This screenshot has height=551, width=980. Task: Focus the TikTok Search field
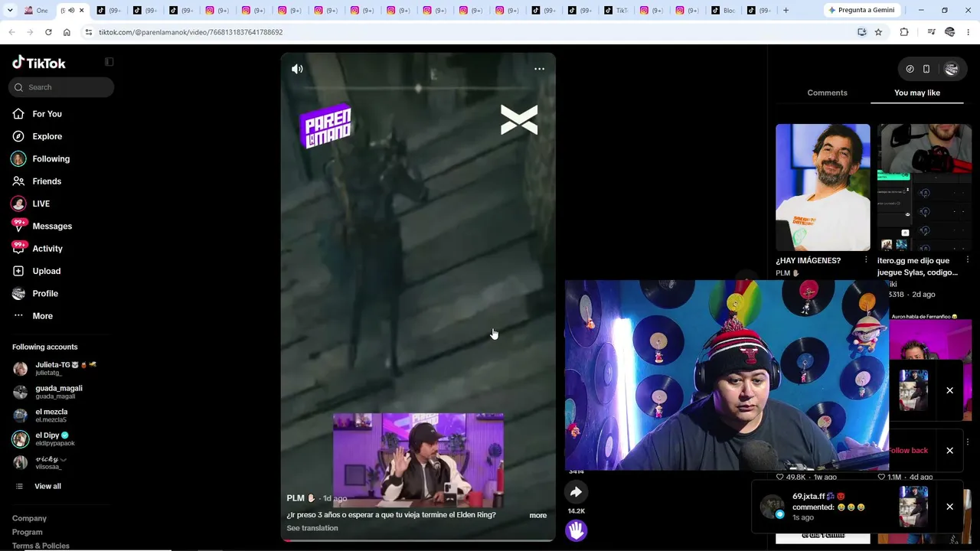(x=61, y=87)
